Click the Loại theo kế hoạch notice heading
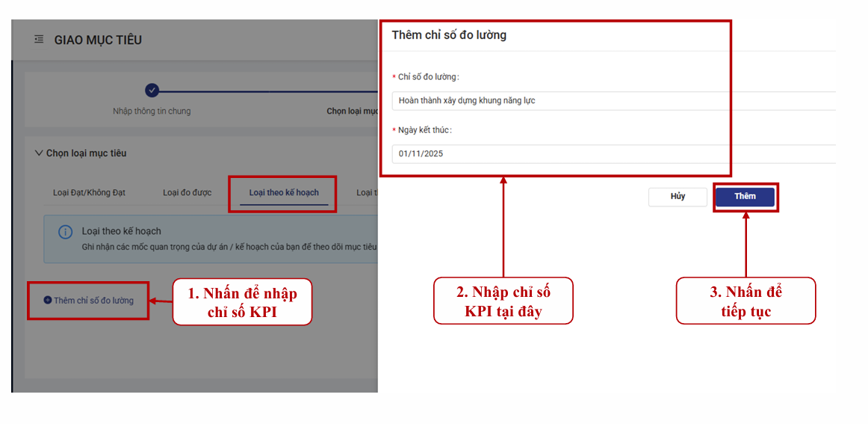 121,231
